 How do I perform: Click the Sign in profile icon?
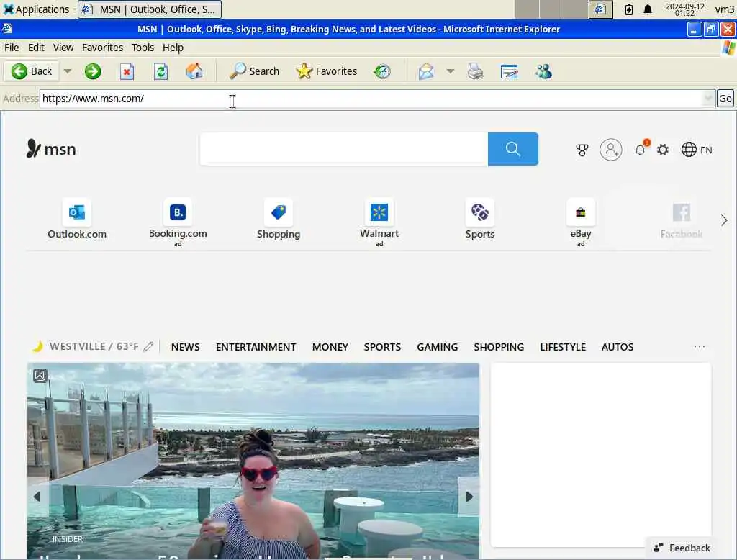[610, 150]
